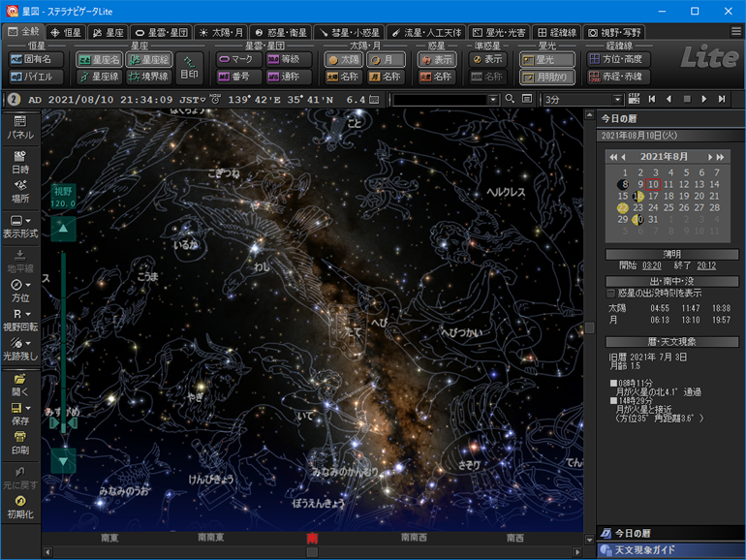Toggle 太陽 sun display
Image resolution: width=746 pixels, height=560 pixels.
[x=344, y=59]
